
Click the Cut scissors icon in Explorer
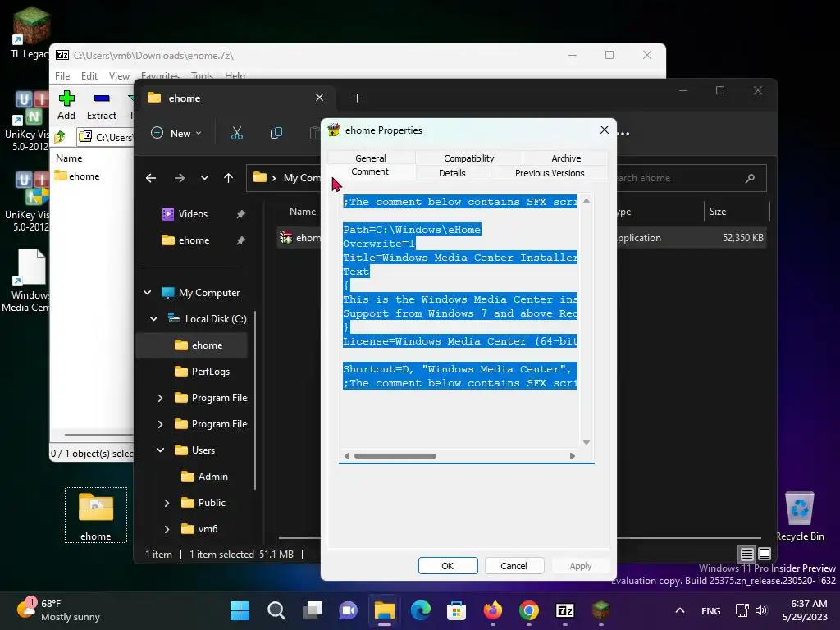237,133
